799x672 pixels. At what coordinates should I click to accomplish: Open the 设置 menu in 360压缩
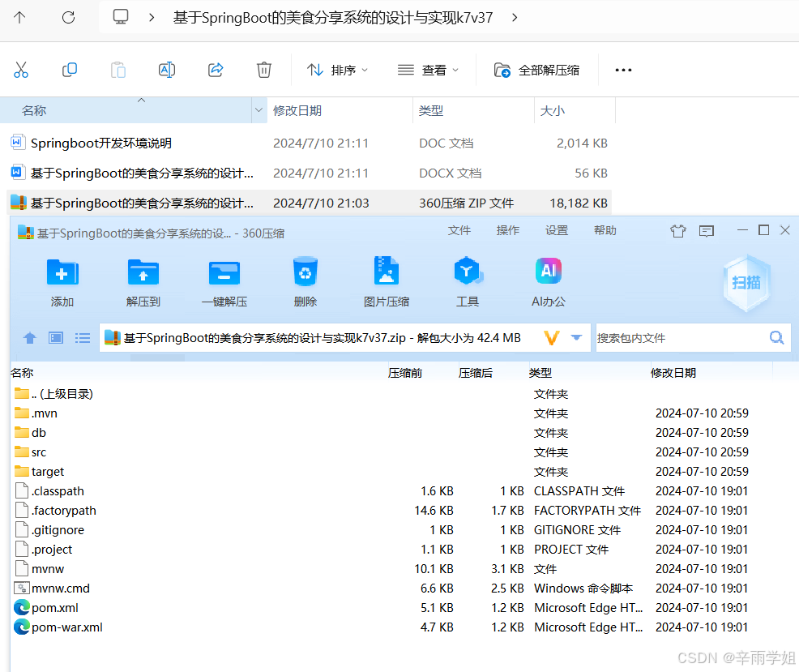click(x=557, y=230)
